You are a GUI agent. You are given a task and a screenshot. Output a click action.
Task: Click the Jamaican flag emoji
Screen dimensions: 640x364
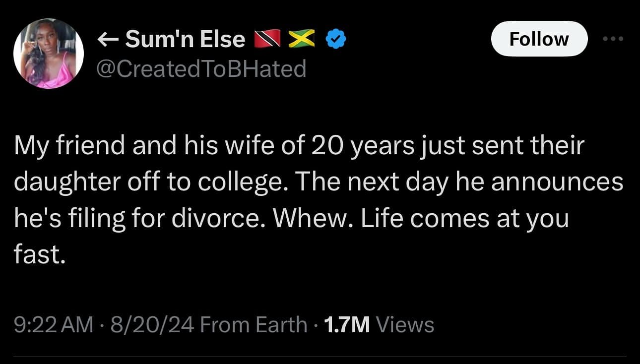(301, 40)
